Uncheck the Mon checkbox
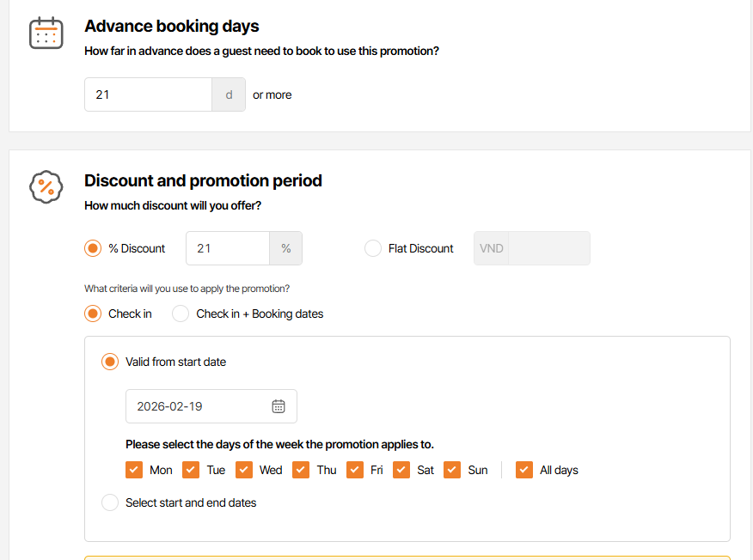The image size is (753, 560). 134,470
